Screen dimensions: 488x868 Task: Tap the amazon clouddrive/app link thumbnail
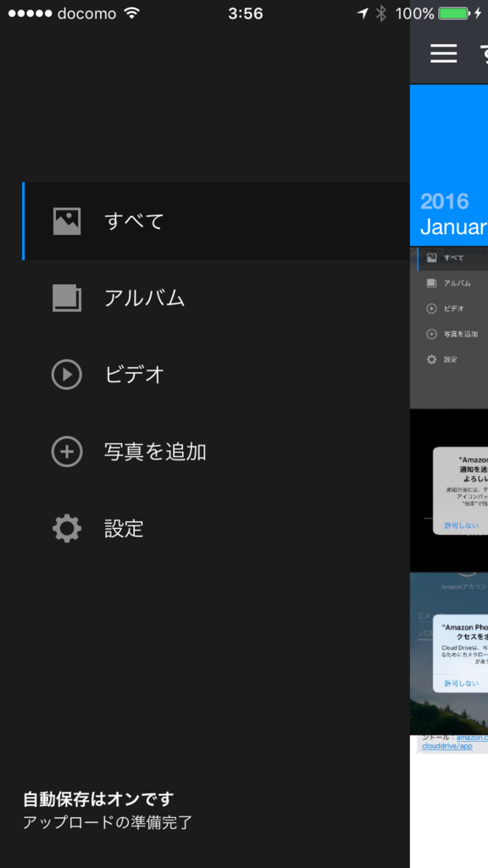pyautogui.click(x=449, y=802)
